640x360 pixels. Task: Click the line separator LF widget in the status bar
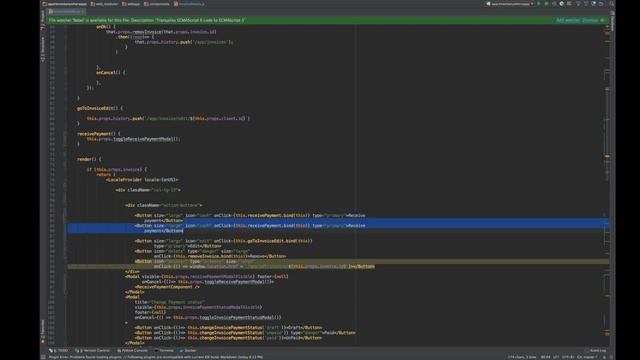(x=556, y=357)
